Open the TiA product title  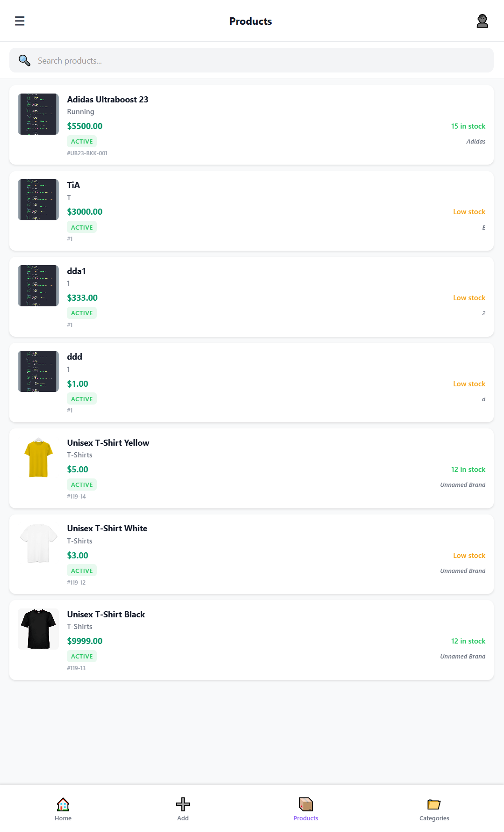73,185
